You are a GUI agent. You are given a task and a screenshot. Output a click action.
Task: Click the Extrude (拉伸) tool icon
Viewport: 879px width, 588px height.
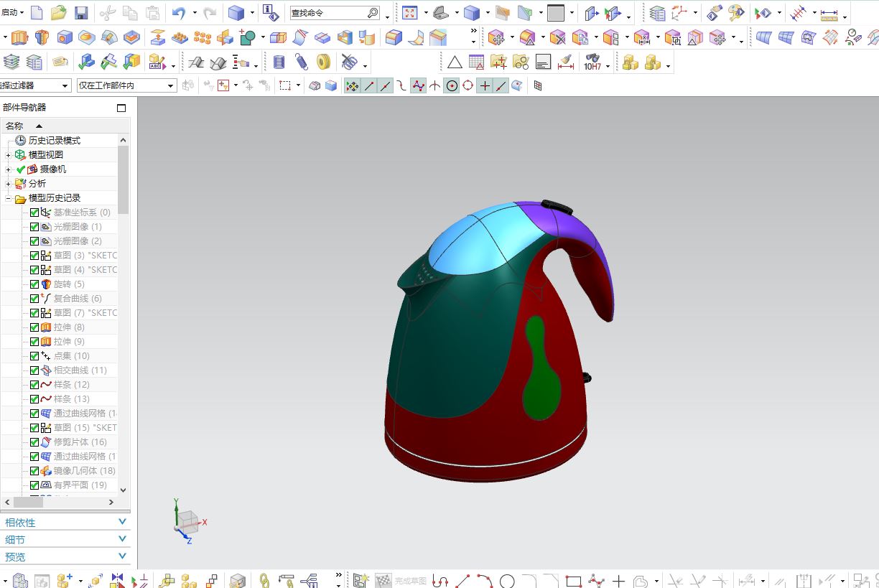click(x=19, y=37)
